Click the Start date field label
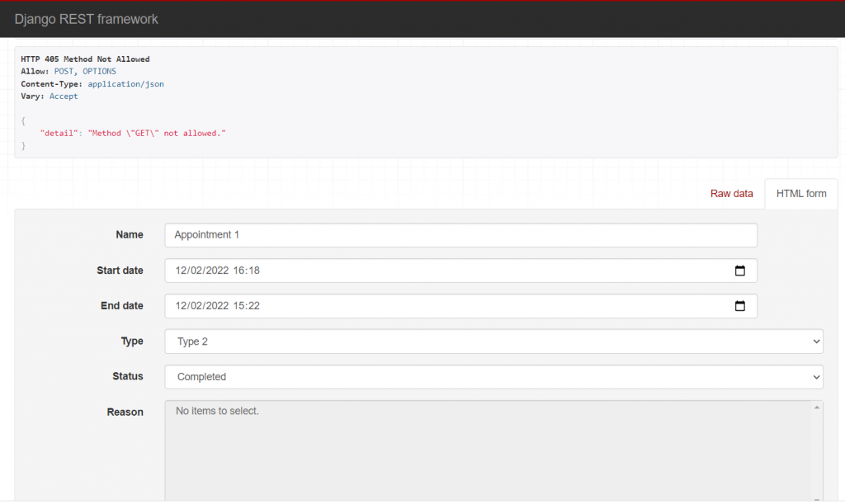The width and height of the screenshot is (845, 504). click(x=120, y=271)
